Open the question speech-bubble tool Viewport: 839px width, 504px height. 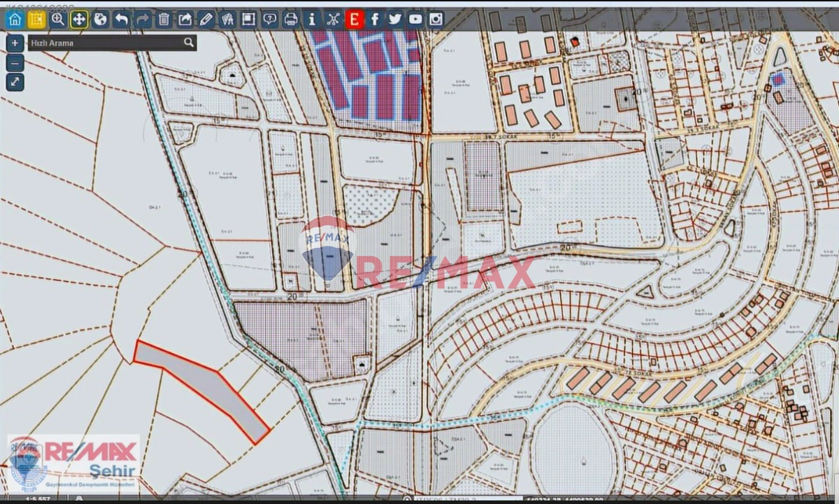pyautogui.click(x=270, y=20)
